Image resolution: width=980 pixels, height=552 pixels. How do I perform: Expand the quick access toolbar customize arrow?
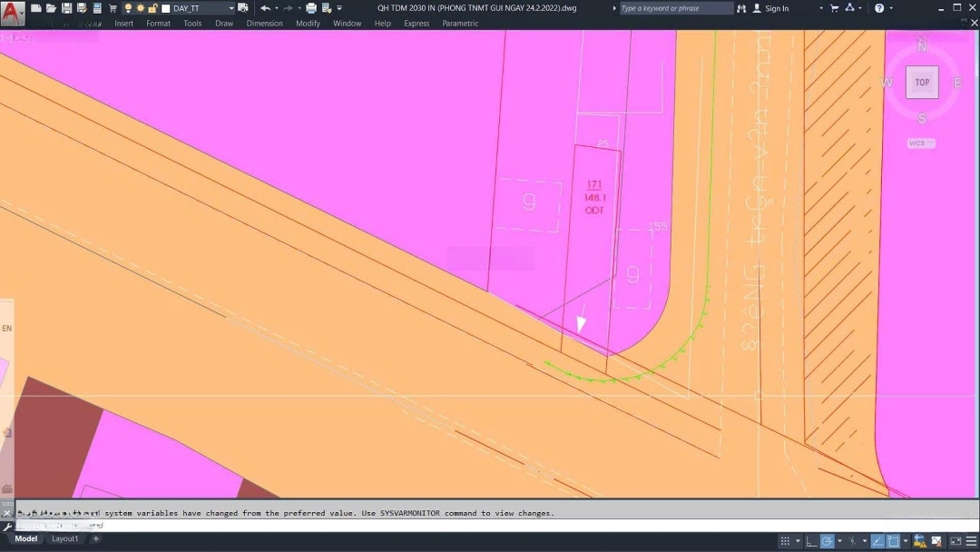click(x=339, y=8)
